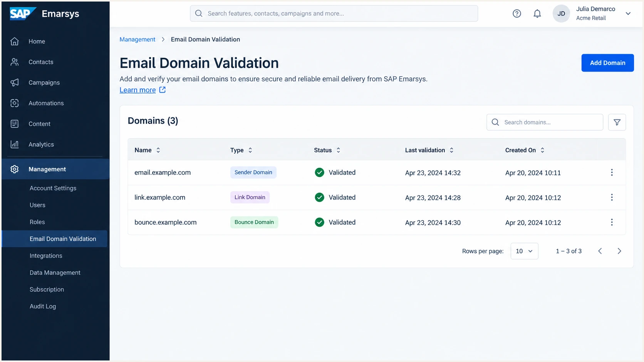Click validated check icon for link.example.com

(319, 197)
